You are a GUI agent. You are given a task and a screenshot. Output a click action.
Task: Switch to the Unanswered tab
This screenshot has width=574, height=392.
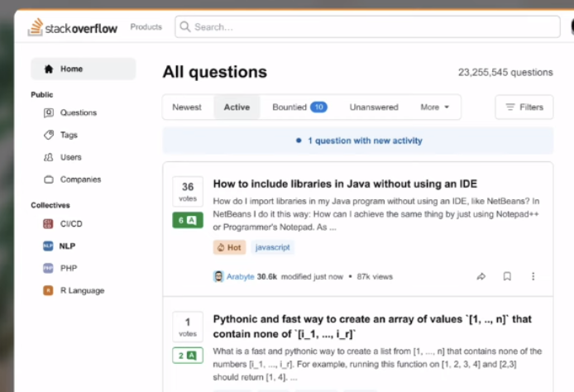(374, 108)
